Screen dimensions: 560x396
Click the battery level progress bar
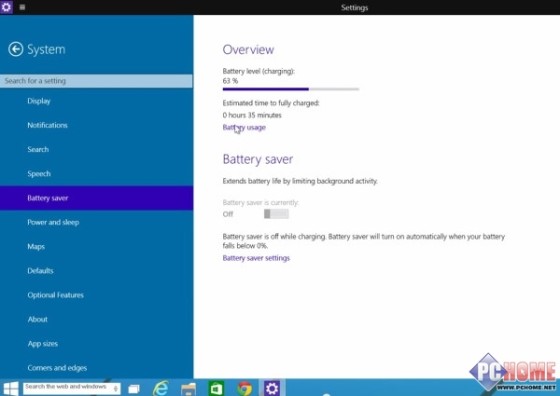(x=291, y=89)
